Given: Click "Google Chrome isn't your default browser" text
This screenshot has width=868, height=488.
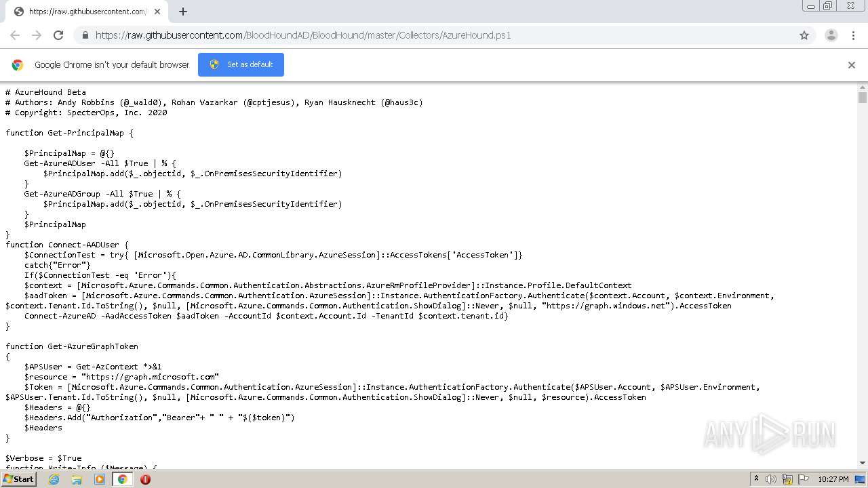Looking at the screenshot, I should point(112,65).
